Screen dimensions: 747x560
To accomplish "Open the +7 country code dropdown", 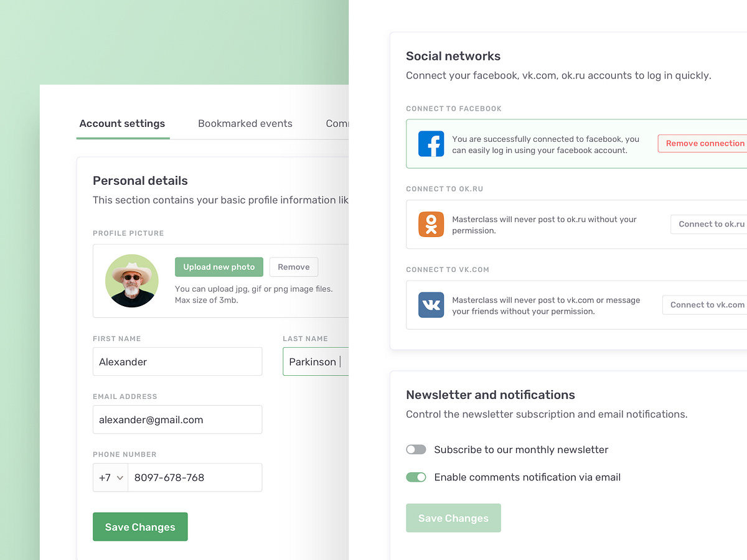I will tap(110, 477).
